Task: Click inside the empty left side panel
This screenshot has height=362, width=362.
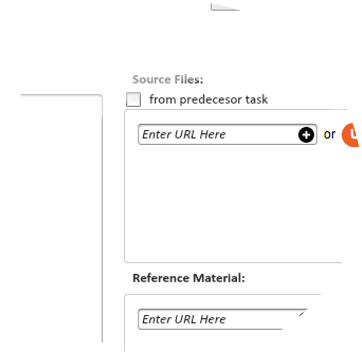Action: (60, 217)
